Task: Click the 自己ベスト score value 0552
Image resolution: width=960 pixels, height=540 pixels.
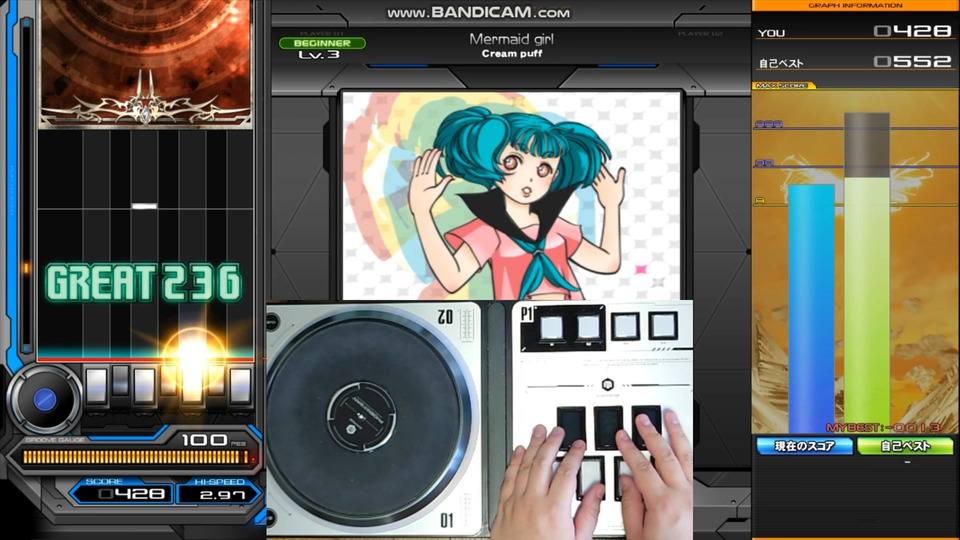Action: click(912, 61)
